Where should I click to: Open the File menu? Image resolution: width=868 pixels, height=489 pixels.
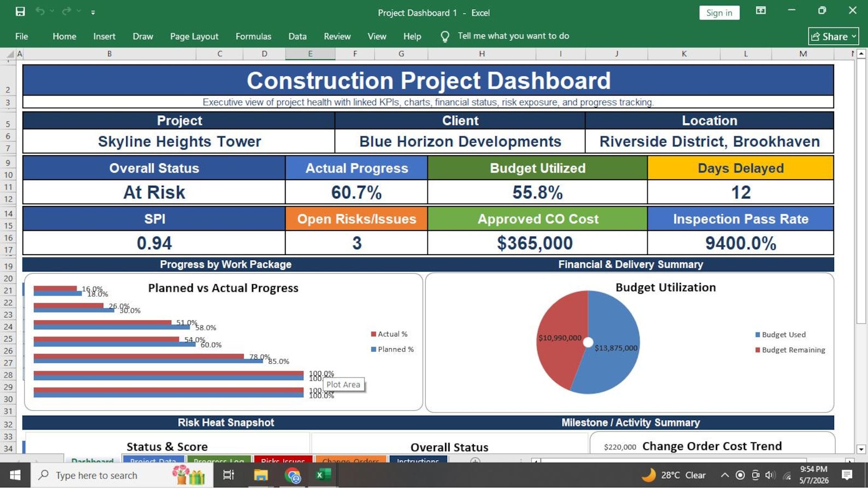22,37
